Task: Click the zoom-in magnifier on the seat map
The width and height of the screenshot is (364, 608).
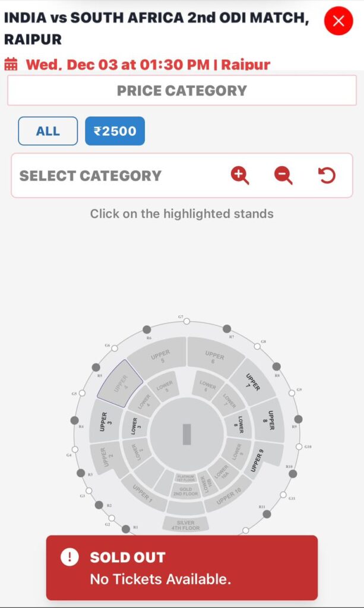Action: click(x=240, y=176)
